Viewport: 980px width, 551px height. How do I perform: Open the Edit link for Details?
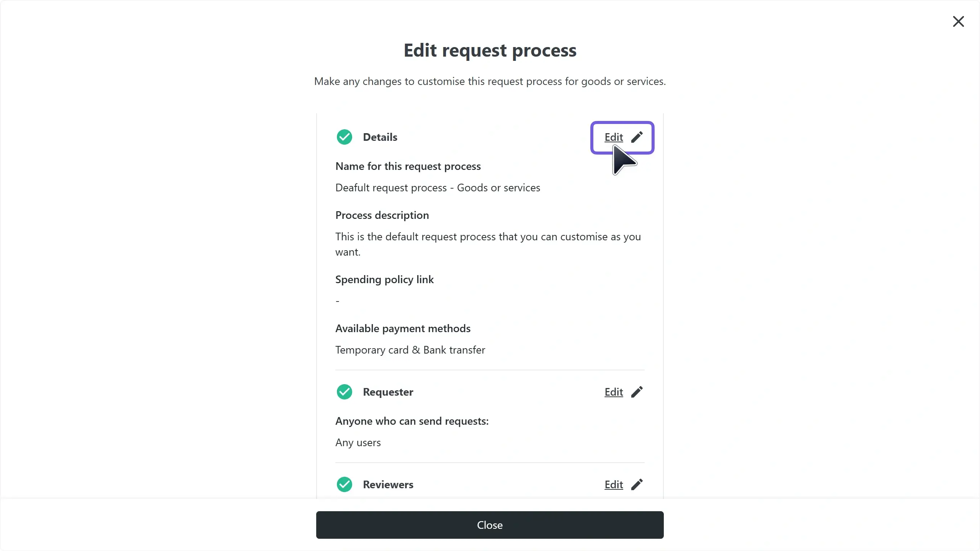click(614, 137)
